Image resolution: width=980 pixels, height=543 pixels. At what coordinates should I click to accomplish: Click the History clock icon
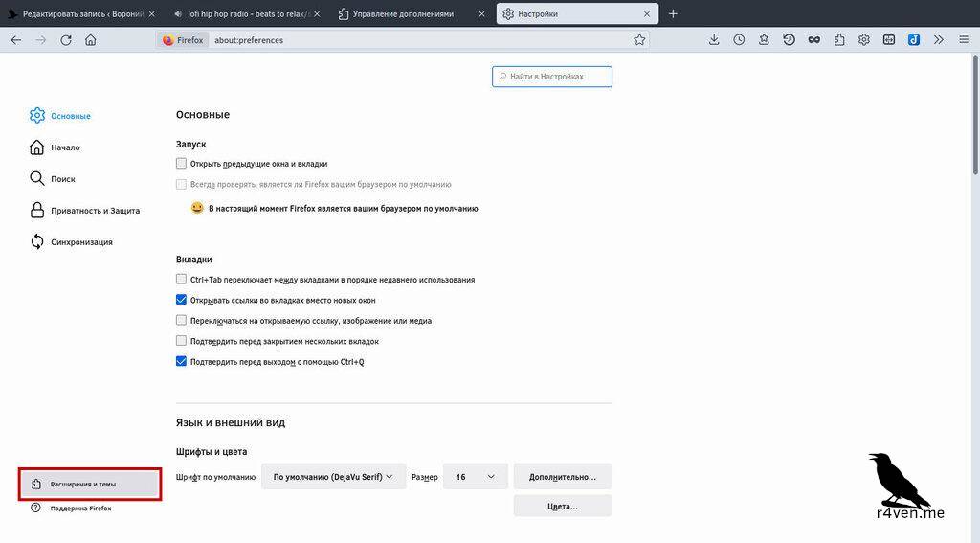click(x=739, y=40)
